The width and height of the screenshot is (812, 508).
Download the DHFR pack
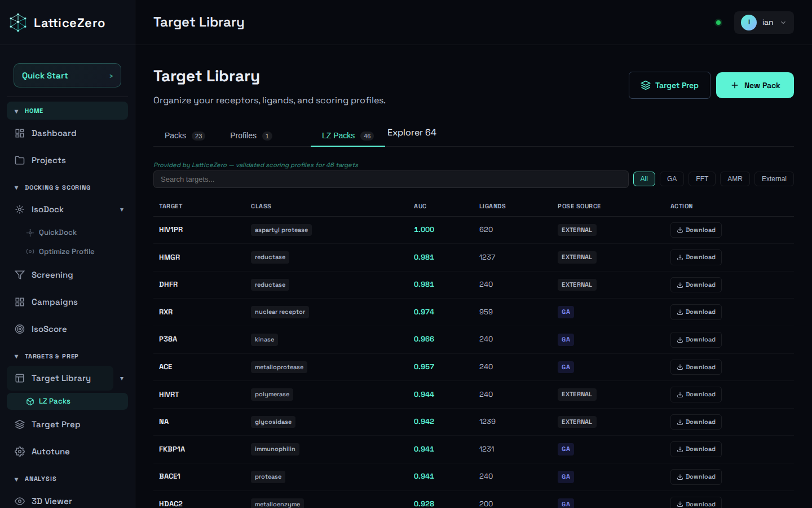[x=696, y=285]
